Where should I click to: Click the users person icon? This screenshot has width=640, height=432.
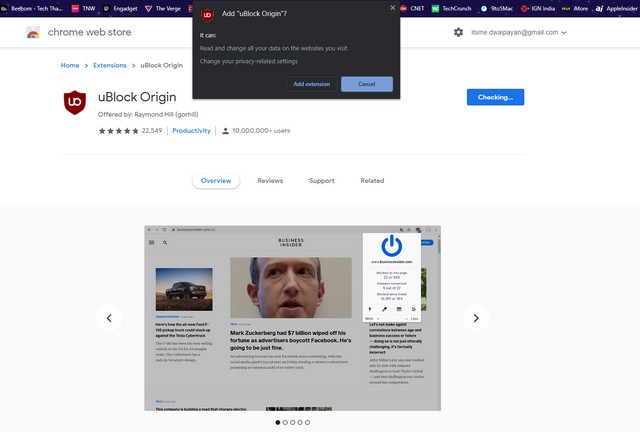(x=225, y=131)
